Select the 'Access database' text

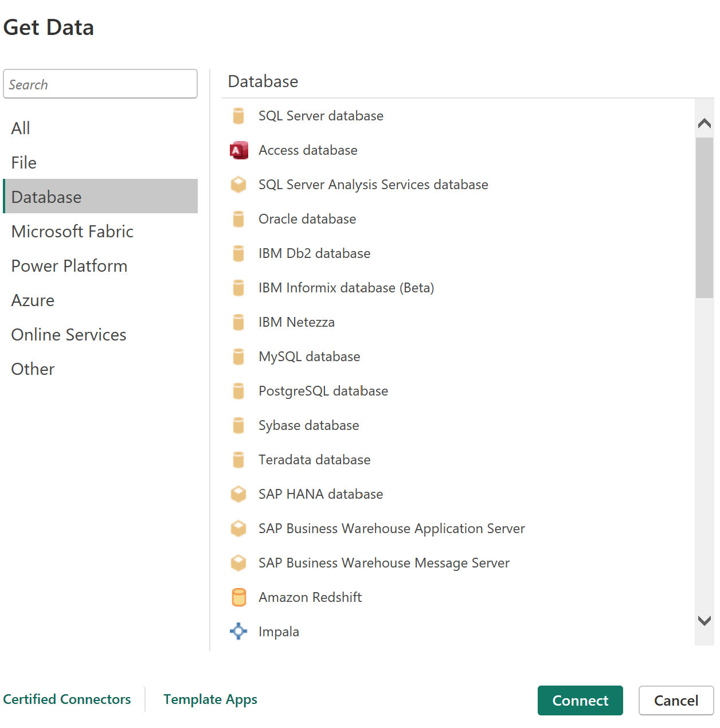click(308, 150)
